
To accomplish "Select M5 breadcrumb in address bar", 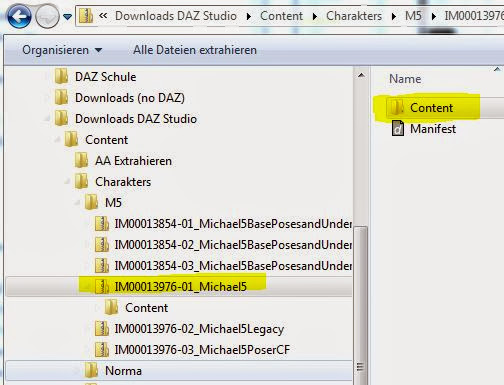I will click(413, 16).
